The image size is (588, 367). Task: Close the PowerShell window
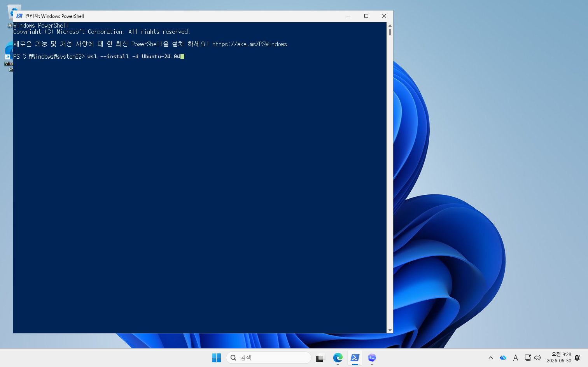[x=384, y=16]
